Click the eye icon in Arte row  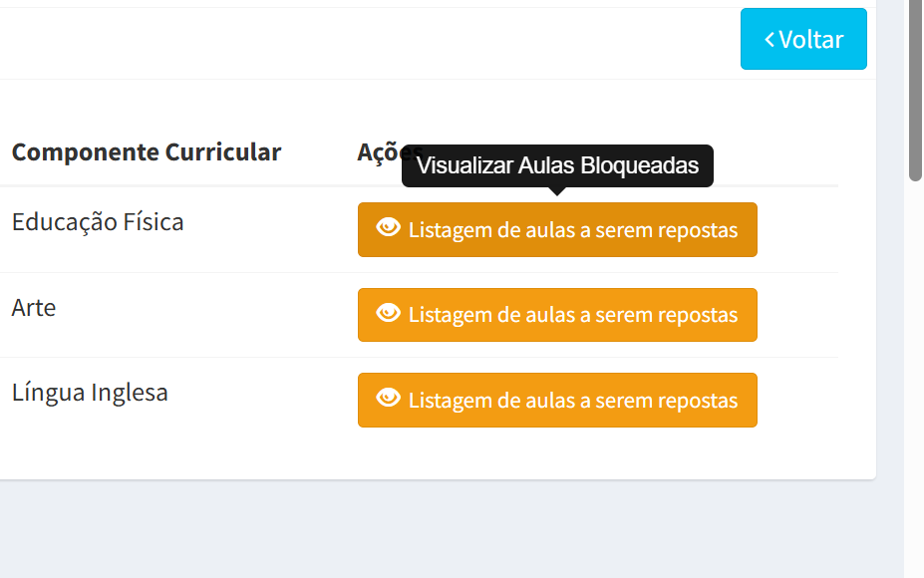tap(389, 313)
